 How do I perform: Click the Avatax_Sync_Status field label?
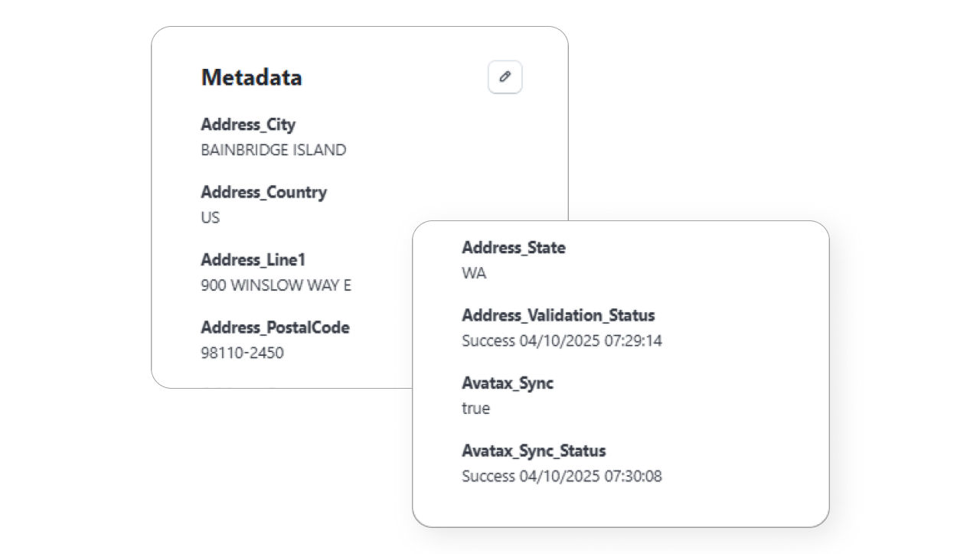click(x=534, y=451)
